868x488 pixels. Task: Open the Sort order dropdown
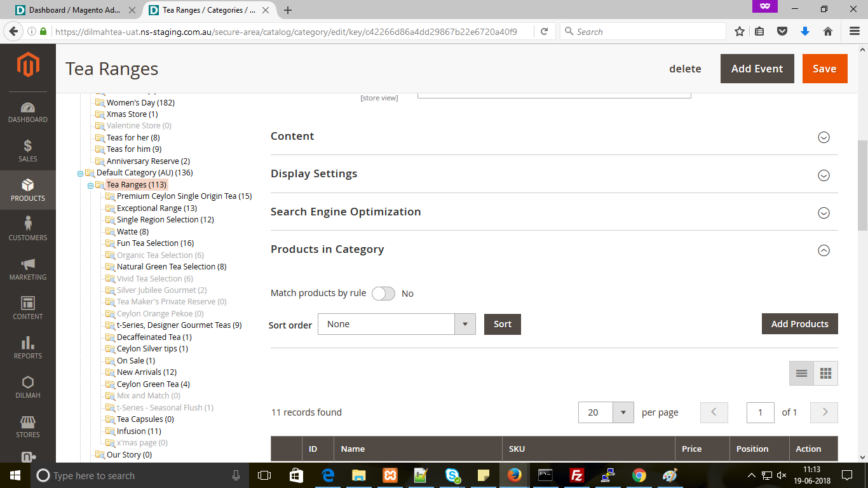click(465, 324)
